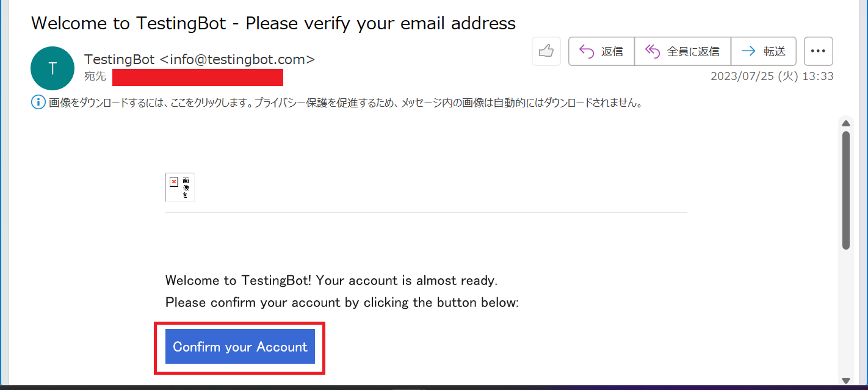Click the blue info icon
Image resolution: width=868 pixels, height=390 pixels.
(38, 103)
